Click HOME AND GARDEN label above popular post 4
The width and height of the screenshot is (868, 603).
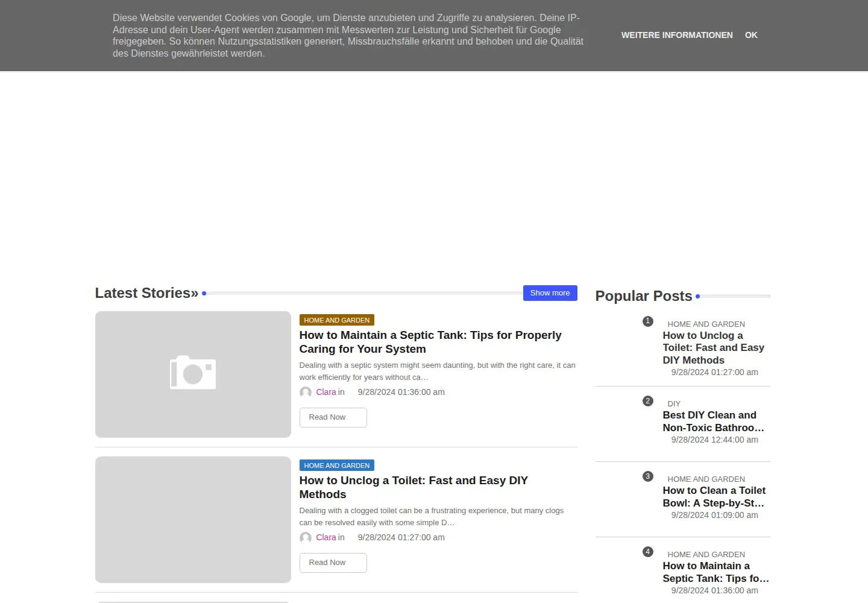click(706, 555)
